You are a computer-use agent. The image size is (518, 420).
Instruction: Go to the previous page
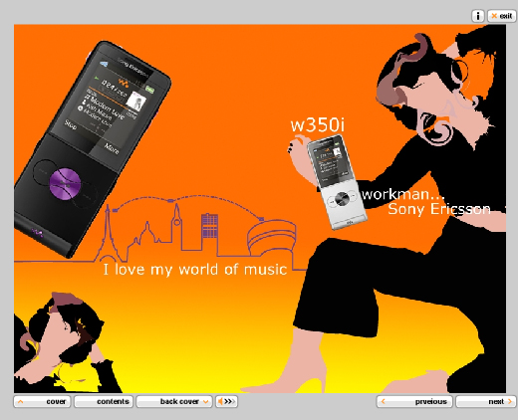click(414, 401)
